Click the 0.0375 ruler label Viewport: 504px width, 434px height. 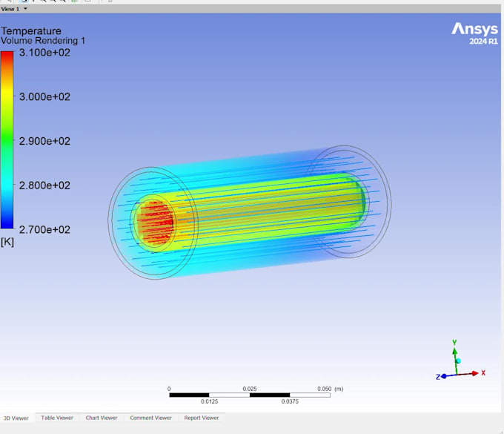coord(290,401)
